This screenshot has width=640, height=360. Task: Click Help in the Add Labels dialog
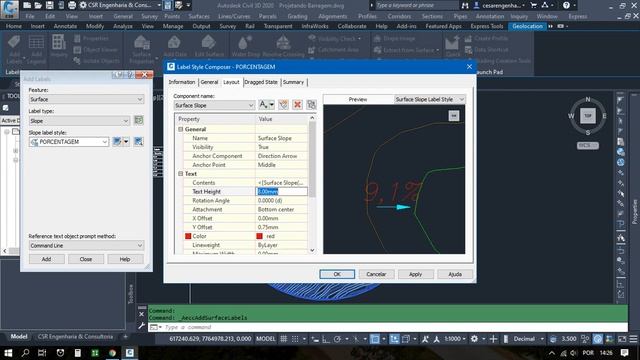click(x=125, y=259)
